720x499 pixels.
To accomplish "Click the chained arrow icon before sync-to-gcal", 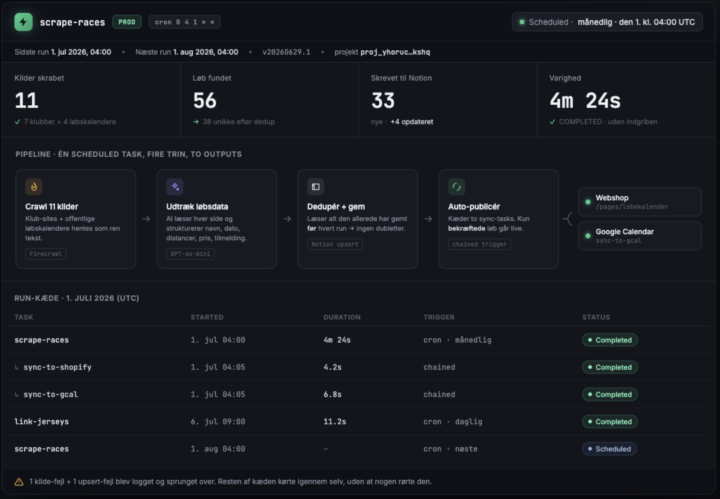I will click(17, 394).
